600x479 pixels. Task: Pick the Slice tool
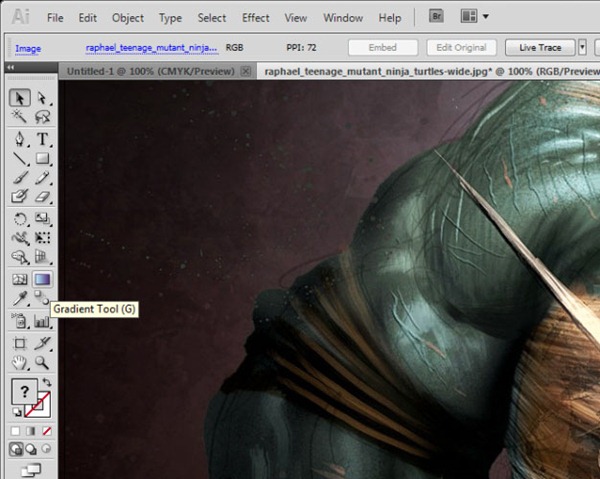tap(42, 344)
